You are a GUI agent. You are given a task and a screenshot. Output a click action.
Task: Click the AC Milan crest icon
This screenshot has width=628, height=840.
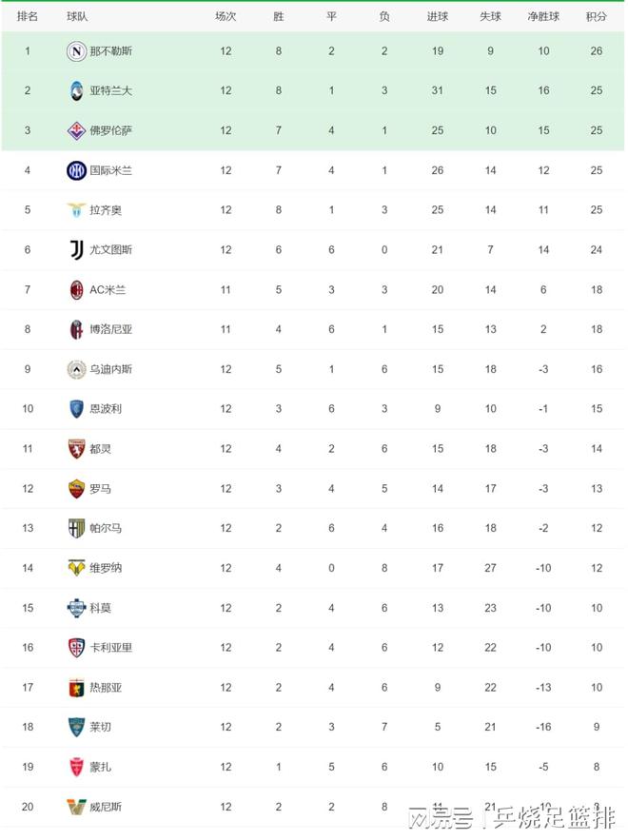click(76, 290)
